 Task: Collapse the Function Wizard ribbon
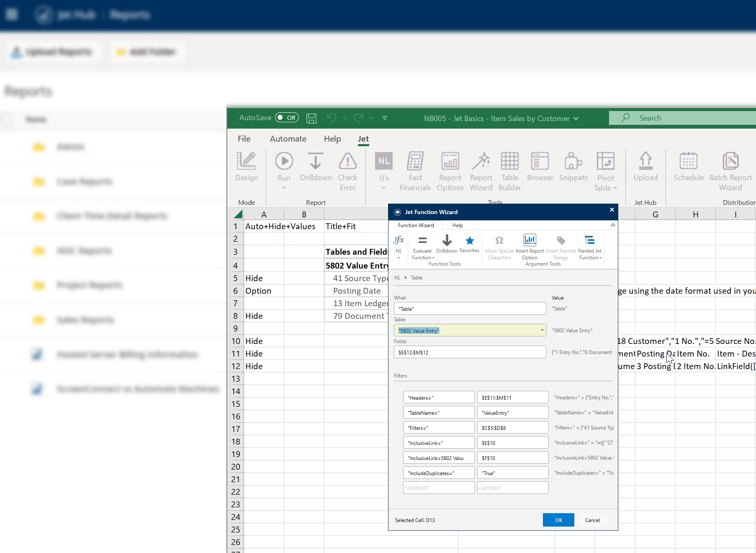(613, 225)
